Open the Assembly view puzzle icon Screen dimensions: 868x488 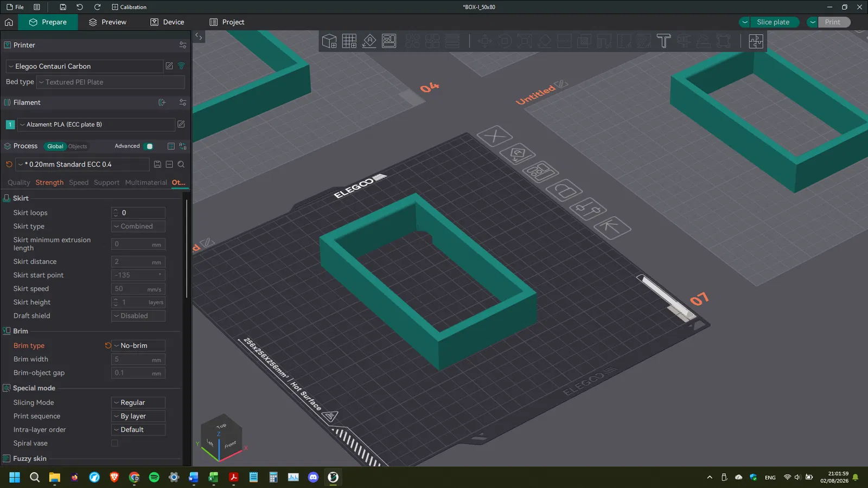pyautogui.click(x=756, y=41)
